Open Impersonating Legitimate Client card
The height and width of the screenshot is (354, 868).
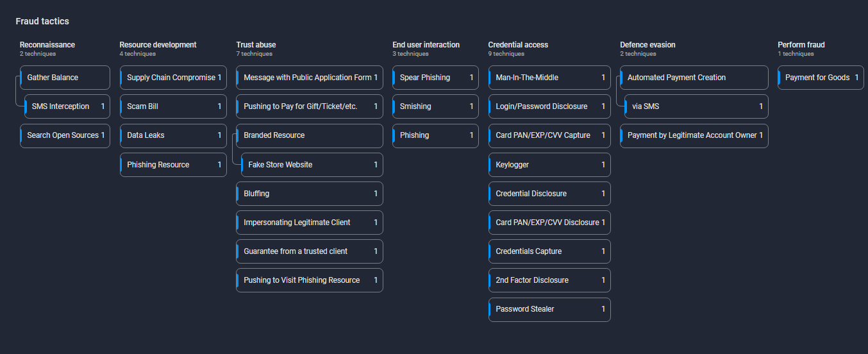(309, 223)
